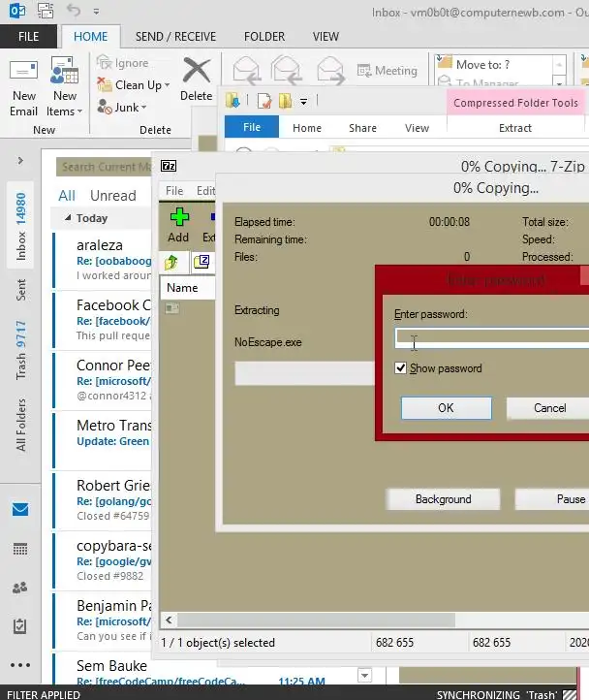Uncheck the Show password checkbox
Image resolution: width=589 pixels, height=700 pixels.
pos(401,368)
